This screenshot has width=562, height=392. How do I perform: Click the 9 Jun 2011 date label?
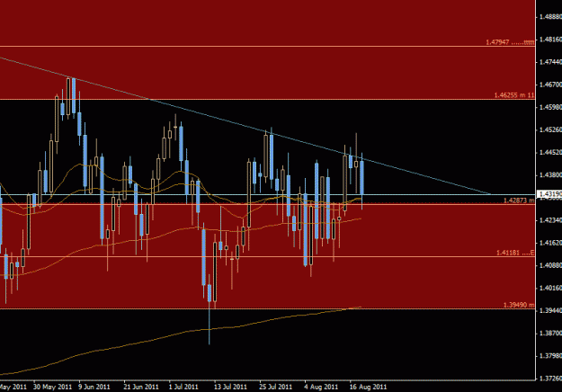94,387
